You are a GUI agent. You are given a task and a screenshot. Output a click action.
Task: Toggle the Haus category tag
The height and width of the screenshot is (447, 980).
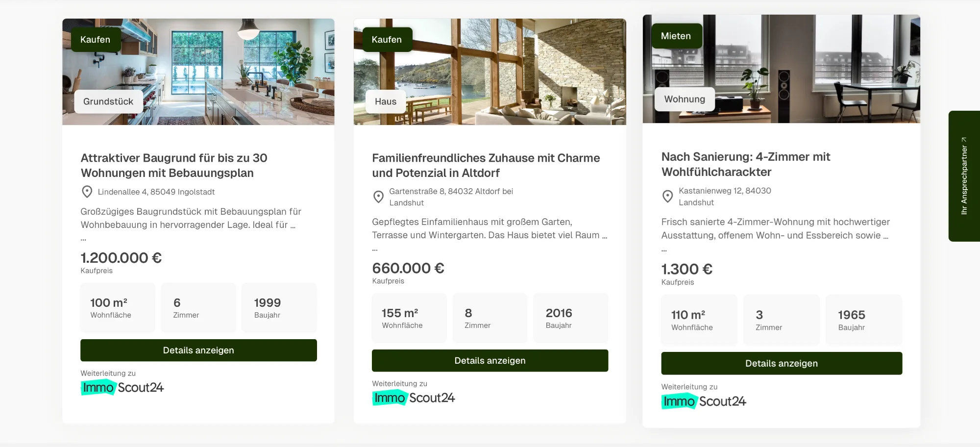click(x=385, y=101)
